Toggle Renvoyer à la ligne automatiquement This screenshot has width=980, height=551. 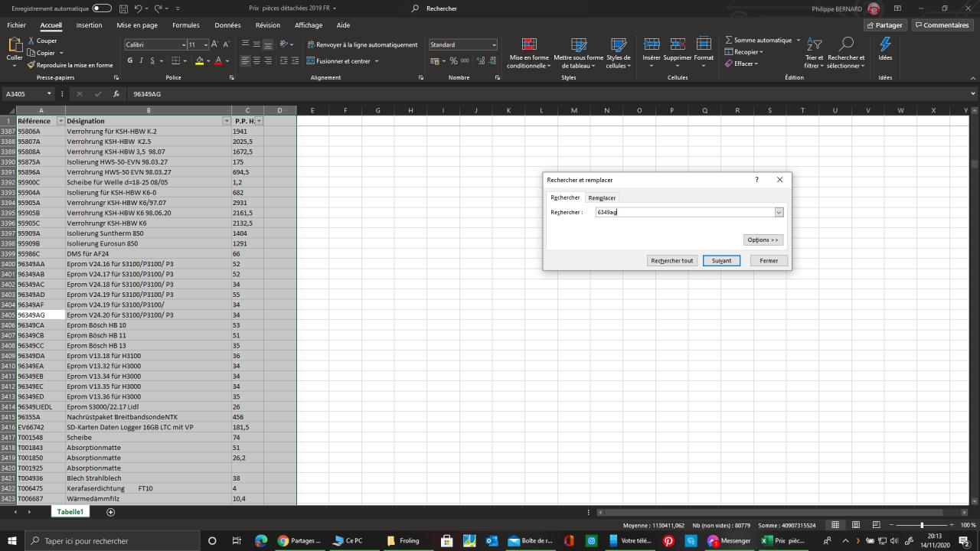[362, 45]
